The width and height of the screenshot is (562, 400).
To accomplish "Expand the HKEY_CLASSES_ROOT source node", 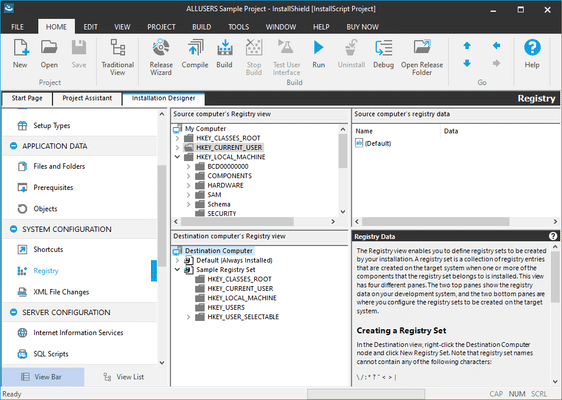I will pos(177,138).
